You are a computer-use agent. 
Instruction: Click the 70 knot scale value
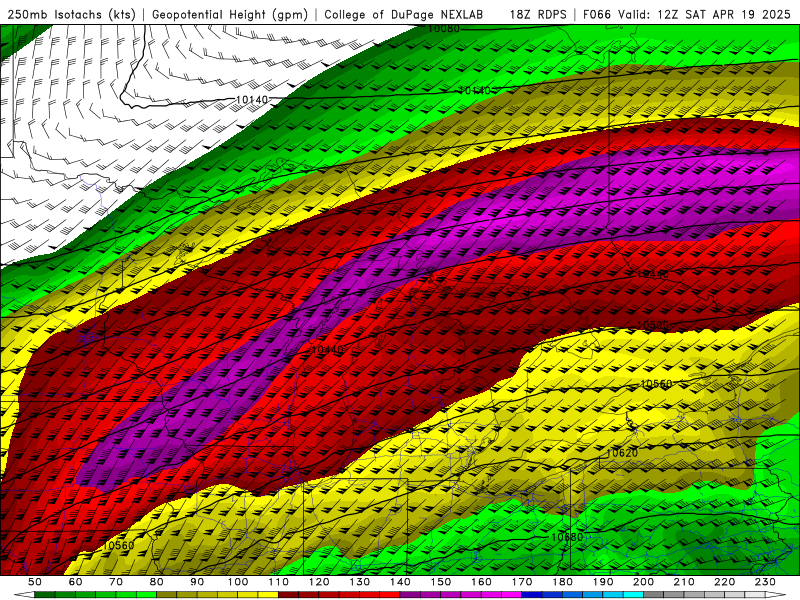click(116, 582)
